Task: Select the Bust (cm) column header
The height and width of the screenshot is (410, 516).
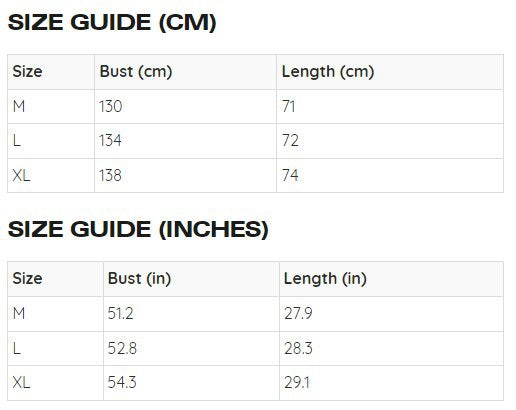Action: 185,72
